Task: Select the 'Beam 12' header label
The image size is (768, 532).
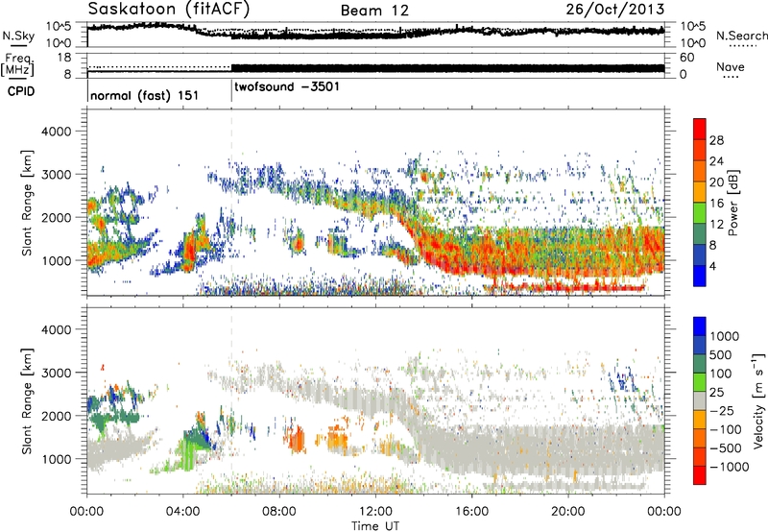Action: point(374,11)
